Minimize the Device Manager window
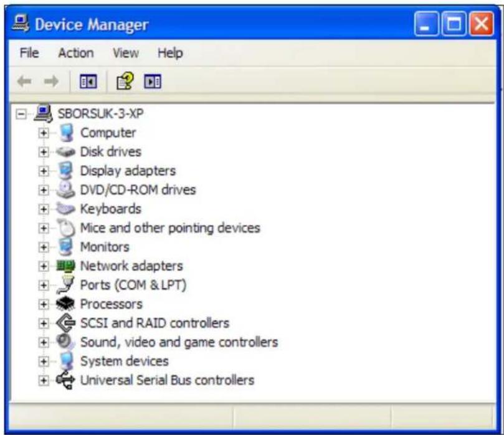 (426, 24)
